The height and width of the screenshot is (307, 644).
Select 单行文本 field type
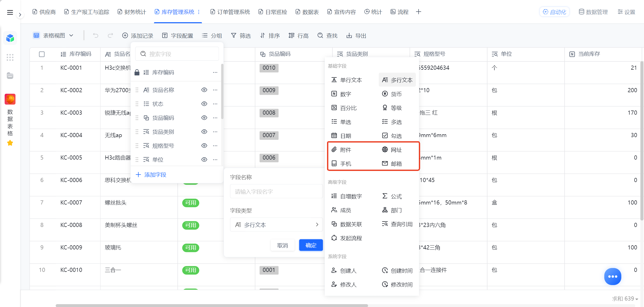[347, 80]
